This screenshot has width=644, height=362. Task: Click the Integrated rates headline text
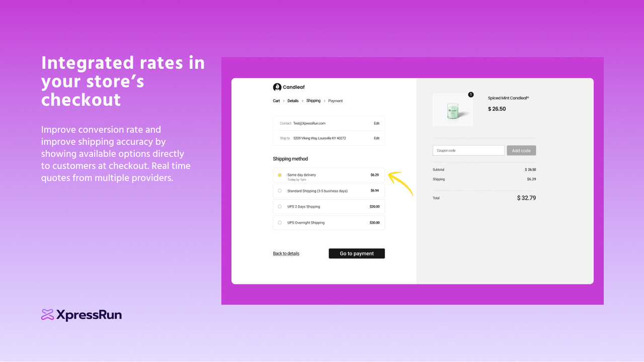[123, 81]
